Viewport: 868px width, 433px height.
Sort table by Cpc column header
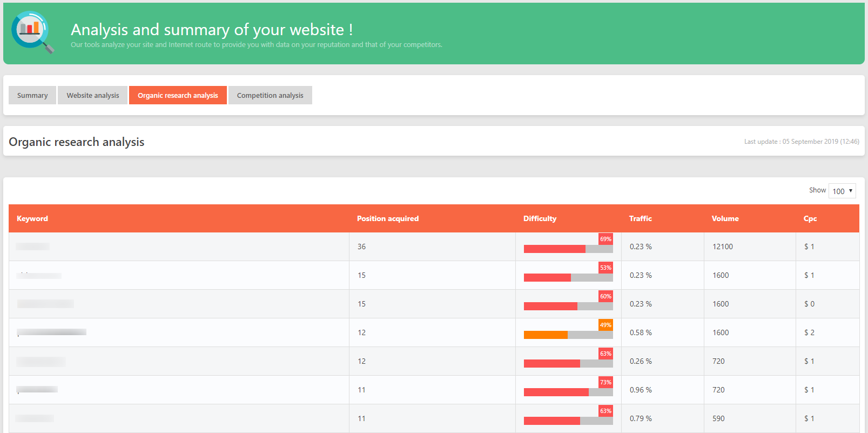tap(810, 218)
